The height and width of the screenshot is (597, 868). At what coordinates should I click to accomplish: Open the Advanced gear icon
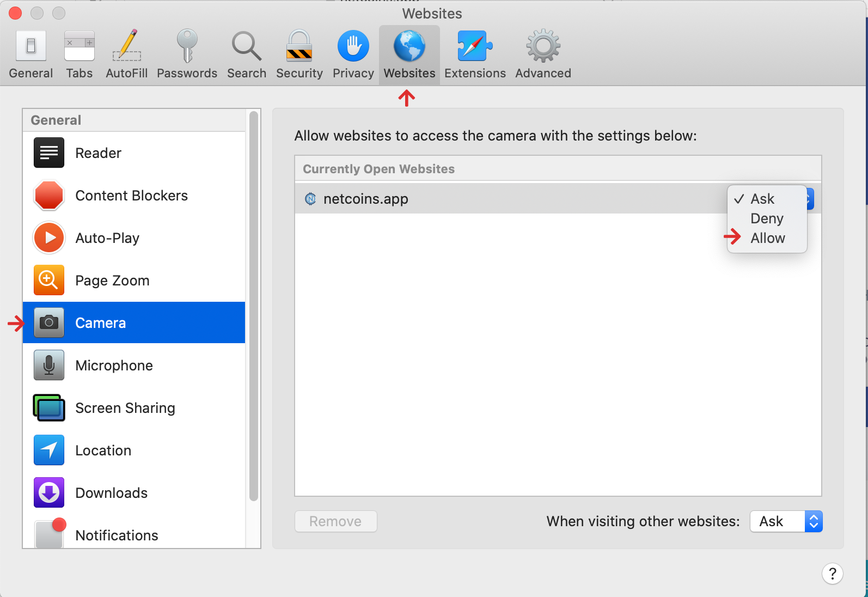[x=543, y=46]
